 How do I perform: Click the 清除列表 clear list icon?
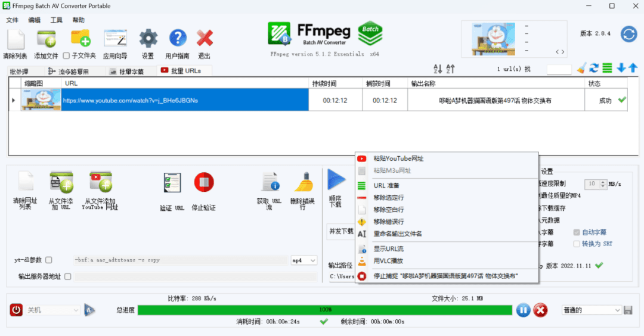15,40
